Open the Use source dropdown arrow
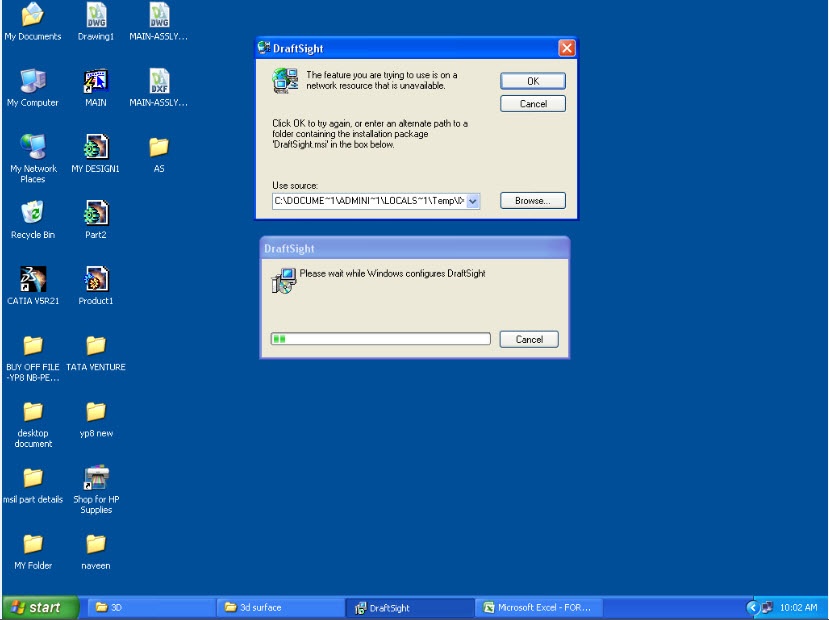 (x=473, y=201)
